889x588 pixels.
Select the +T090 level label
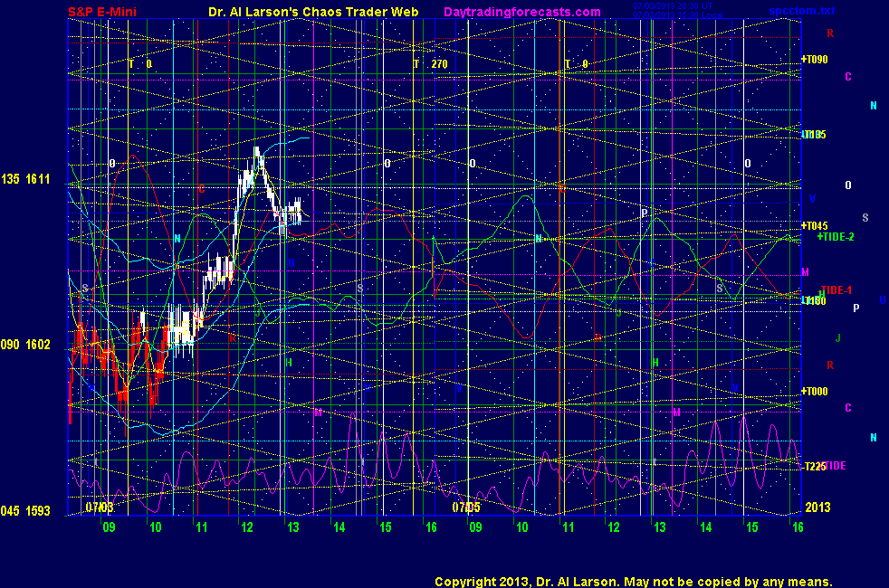pos(814,59)
